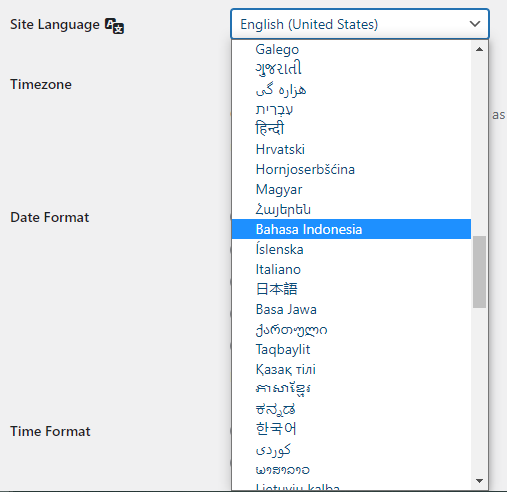Click the Site Language label

(x=55, y=25)
